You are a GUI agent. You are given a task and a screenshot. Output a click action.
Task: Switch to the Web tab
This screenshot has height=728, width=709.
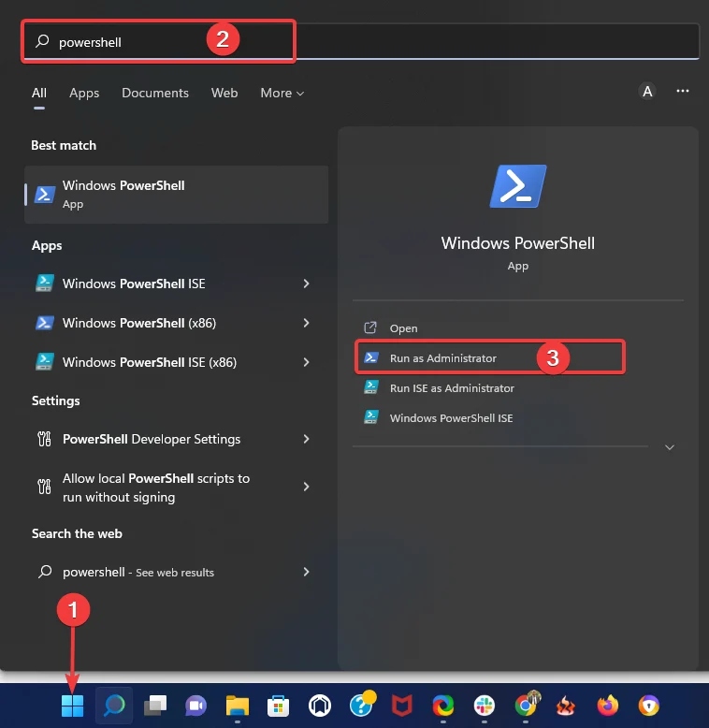click(x=224, y=93)
